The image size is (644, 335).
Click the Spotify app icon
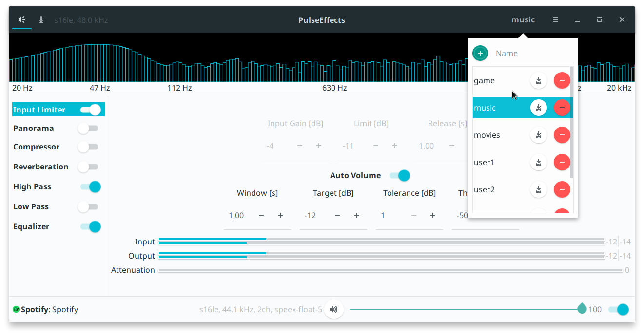coord(16,309)
